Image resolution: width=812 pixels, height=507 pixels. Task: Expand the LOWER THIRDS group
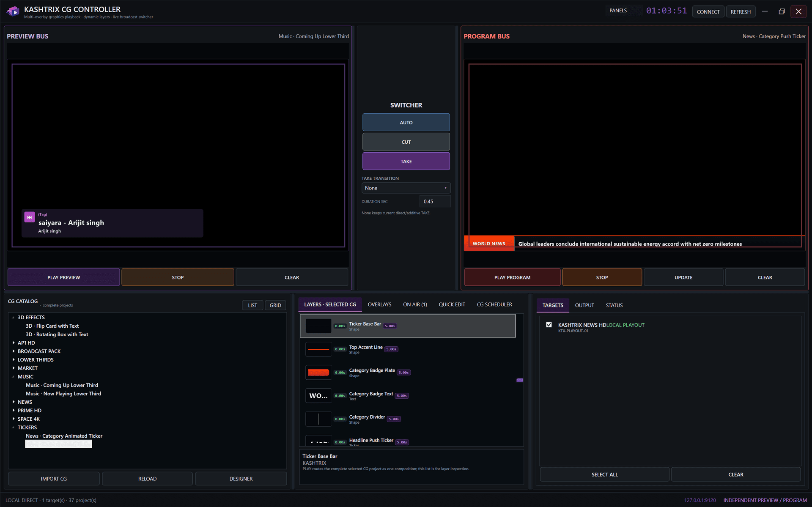coord(14,360)
